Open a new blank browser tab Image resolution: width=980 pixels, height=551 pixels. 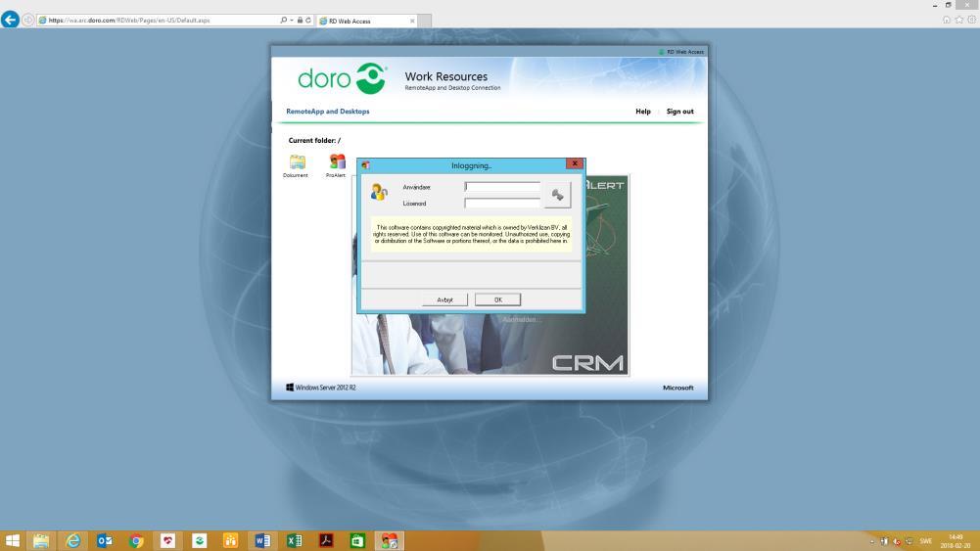click(424, 21)
